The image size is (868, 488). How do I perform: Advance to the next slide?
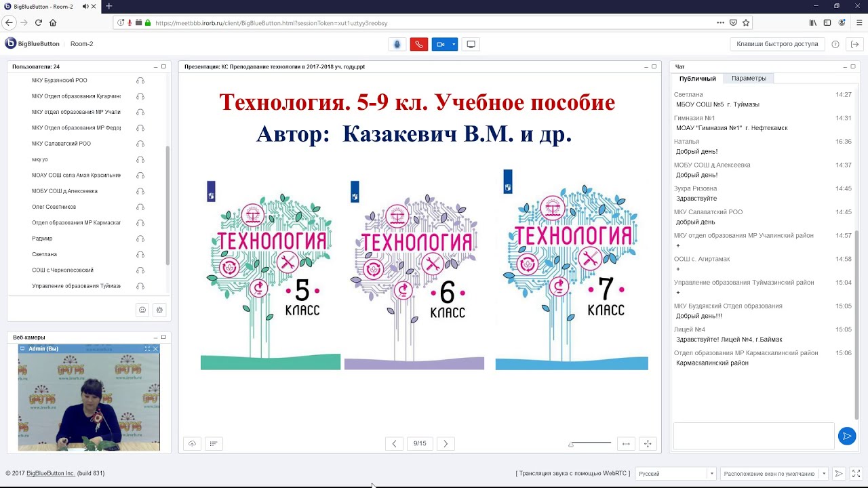pyautogui.click(x=446, y=443)
